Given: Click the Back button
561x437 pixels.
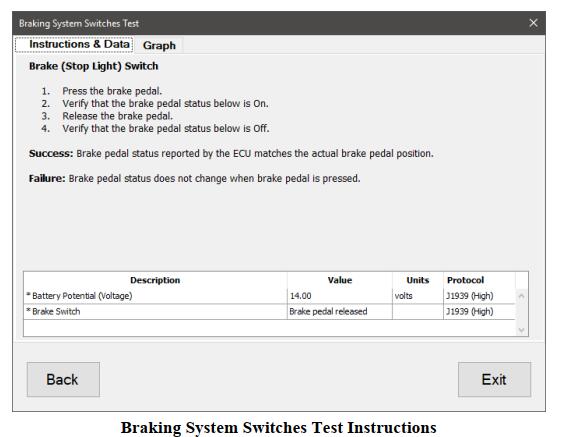Looking at the screenshot, I should click(63, 379).
